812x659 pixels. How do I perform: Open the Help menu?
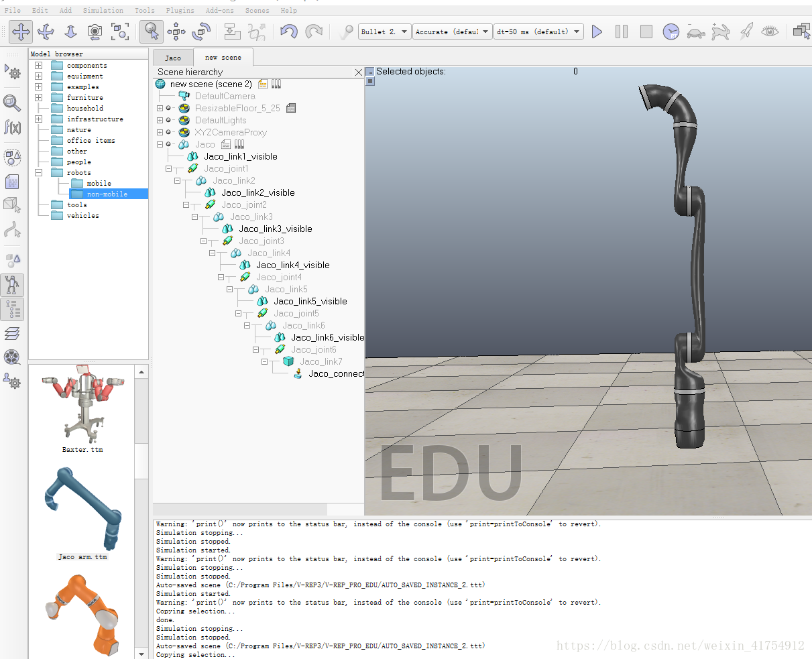click(288, 10)
